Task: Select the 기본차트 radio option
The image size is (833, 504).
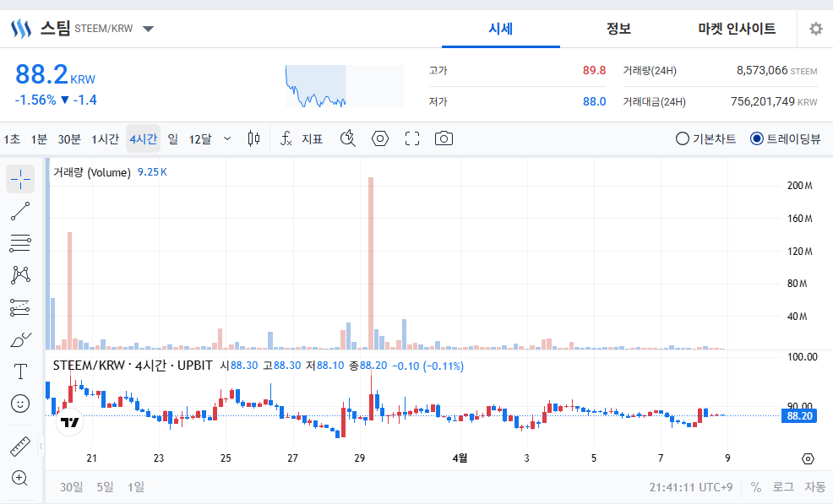Action: point(705,138)
